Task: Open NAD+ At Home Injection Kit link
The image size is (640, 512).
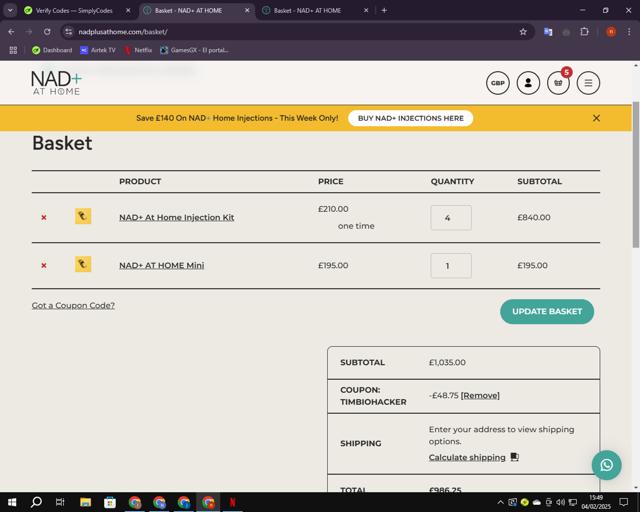Action: coord(177,218)
